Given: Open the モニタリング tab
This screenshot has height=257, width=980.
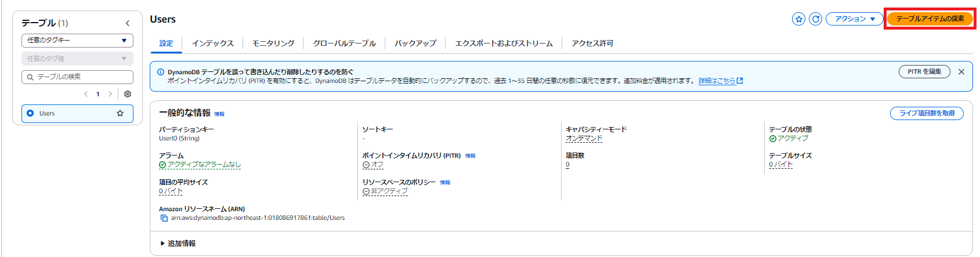Looking at the screenshot, I should coord(273,44).
